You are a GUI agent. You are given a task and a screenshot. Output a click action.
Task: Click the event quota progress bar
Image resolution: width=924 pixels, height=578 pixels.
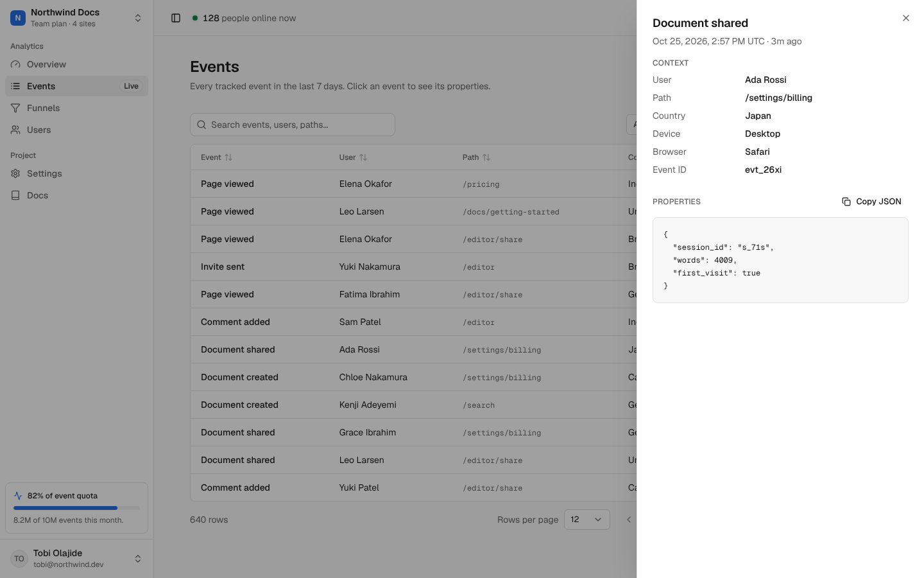[x=76, y=508]
